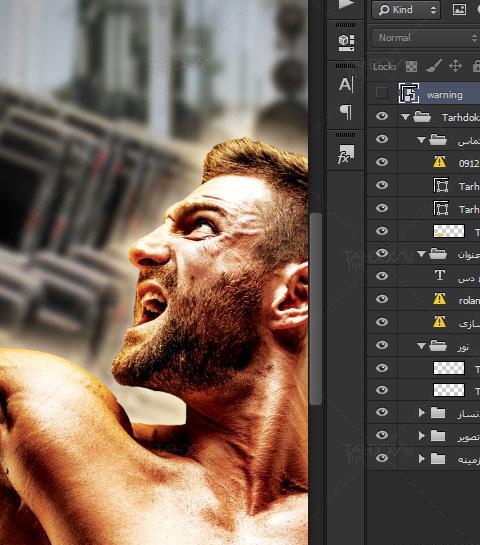Screen dimensions: 480x545
Task: Hide the زمینه group with its eye icon
Action: [x=382, y=458]
